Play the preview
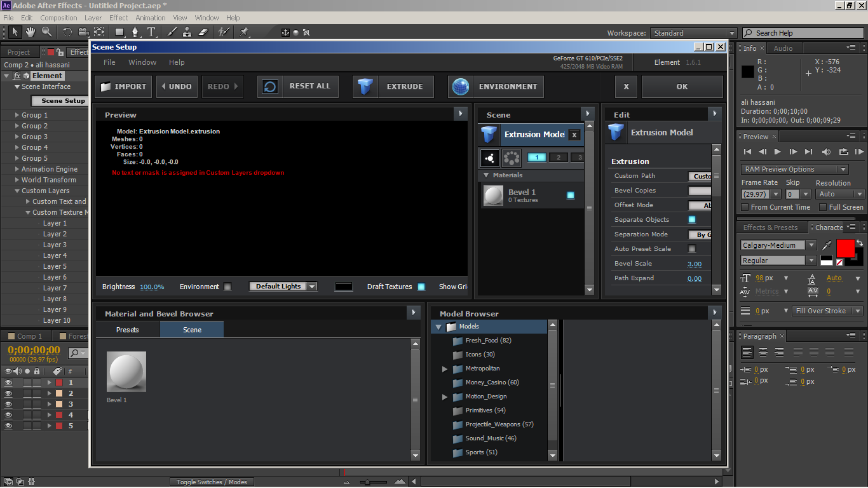This screenshot has width=868, height=488. coord(777,152)
